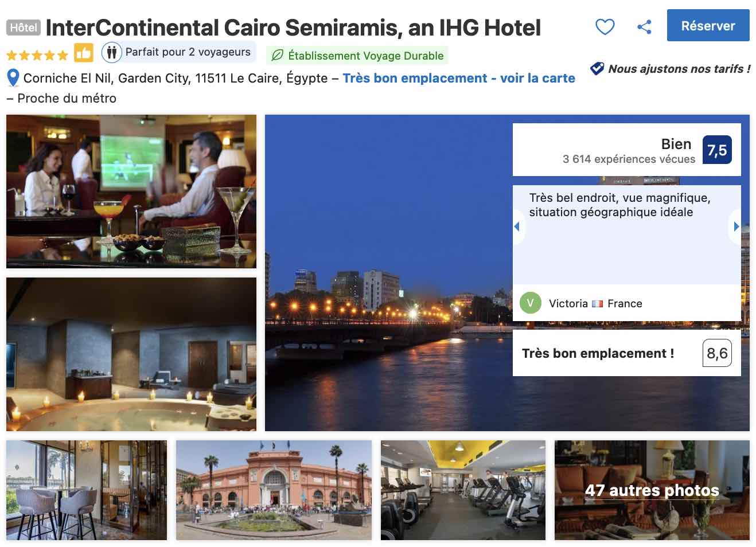Click the share icon
756x547 pixels.
pos(644,26)
